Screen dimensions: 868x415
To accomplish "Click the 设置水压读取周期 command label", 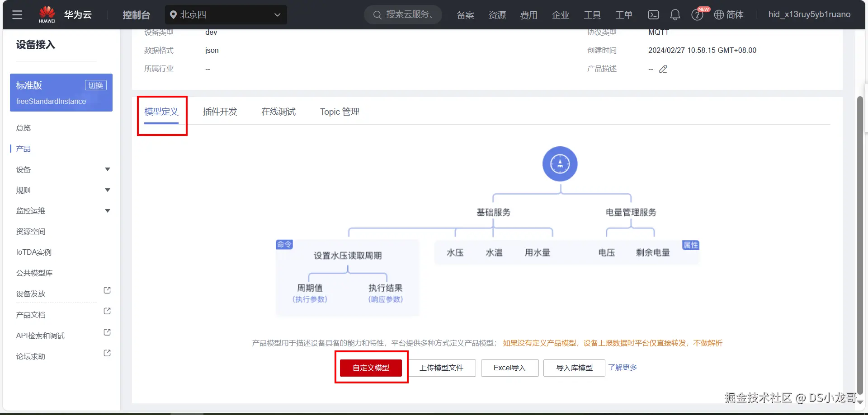I will [348, 256].
